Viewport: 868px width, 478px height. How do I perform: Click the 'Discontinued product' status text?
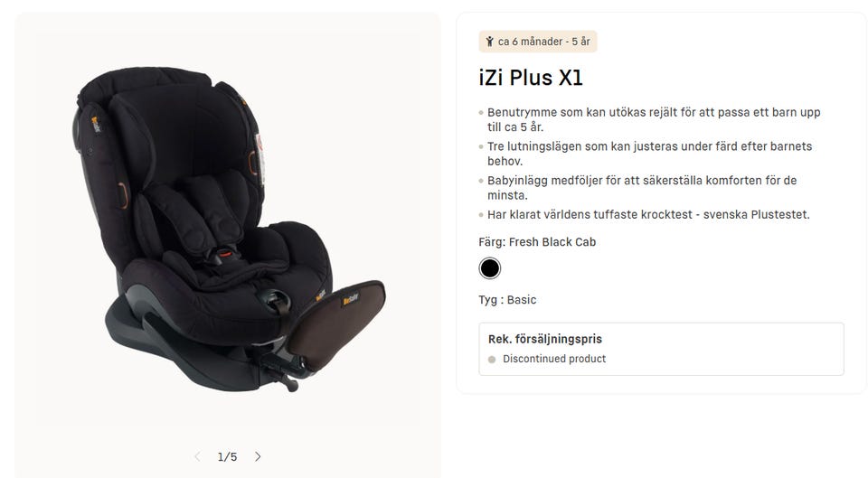tap(554, 359)
